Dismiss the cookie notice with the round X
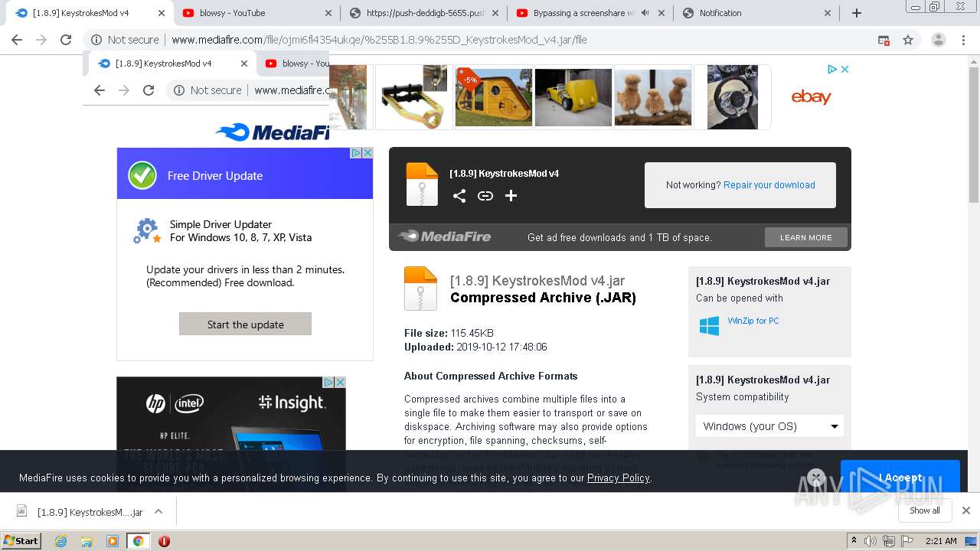The image size is (980, 551). click(816, 478)
